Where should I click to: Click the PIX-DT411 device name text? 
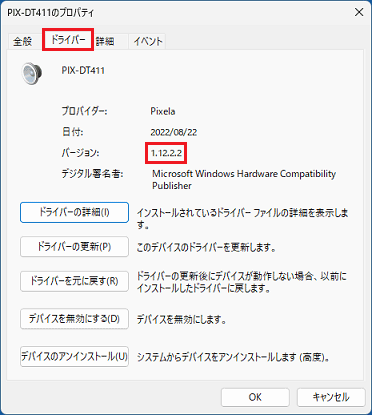click(x=83, y=71)
